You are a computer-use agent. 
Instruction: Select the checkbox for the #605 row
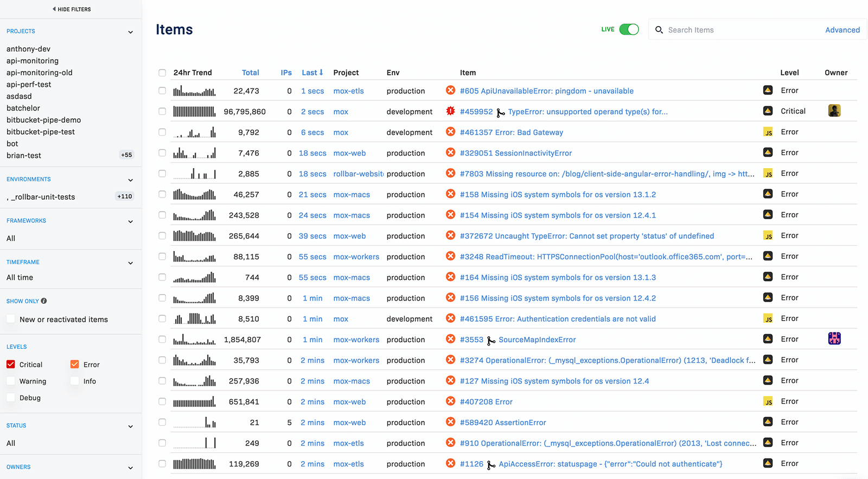point(162,91)
